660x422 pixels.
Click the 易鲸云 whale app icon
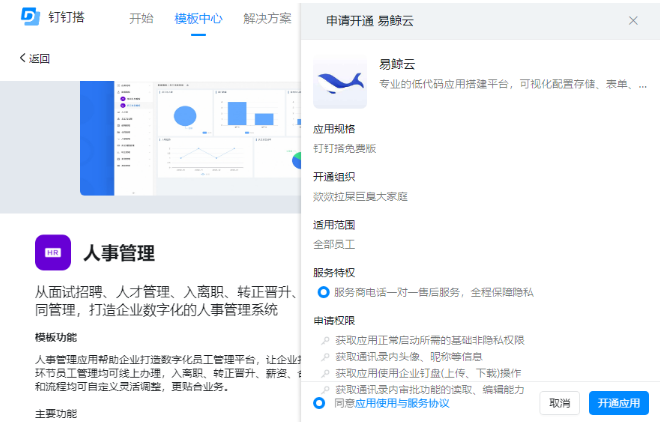pos(340,82)
